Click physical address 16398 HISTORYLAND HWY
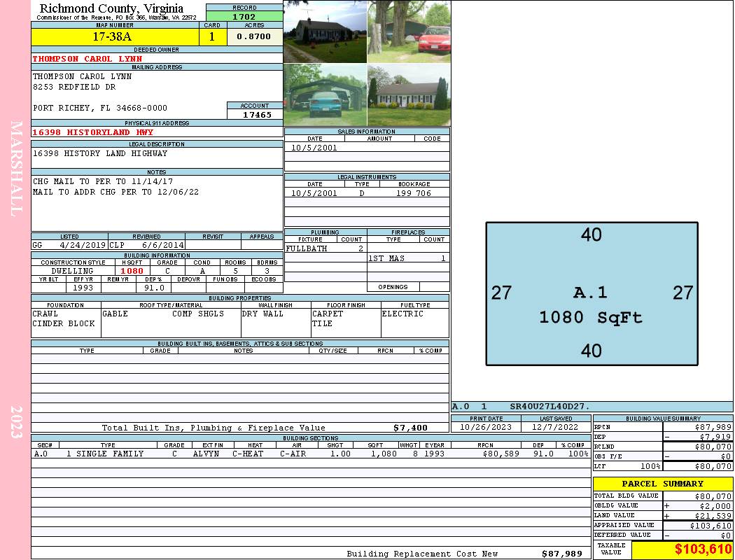The width and height of the screenshot is (735, 560). tap(92, 132)
